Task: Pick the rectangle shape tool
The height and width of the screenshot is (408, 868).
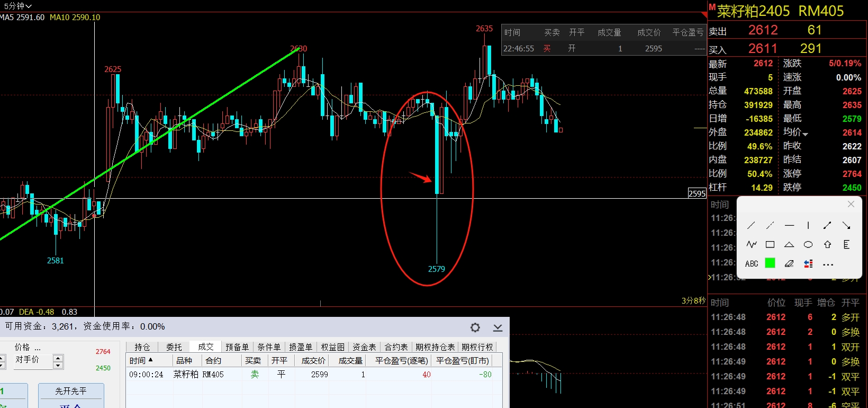Action: pos(770,245)
